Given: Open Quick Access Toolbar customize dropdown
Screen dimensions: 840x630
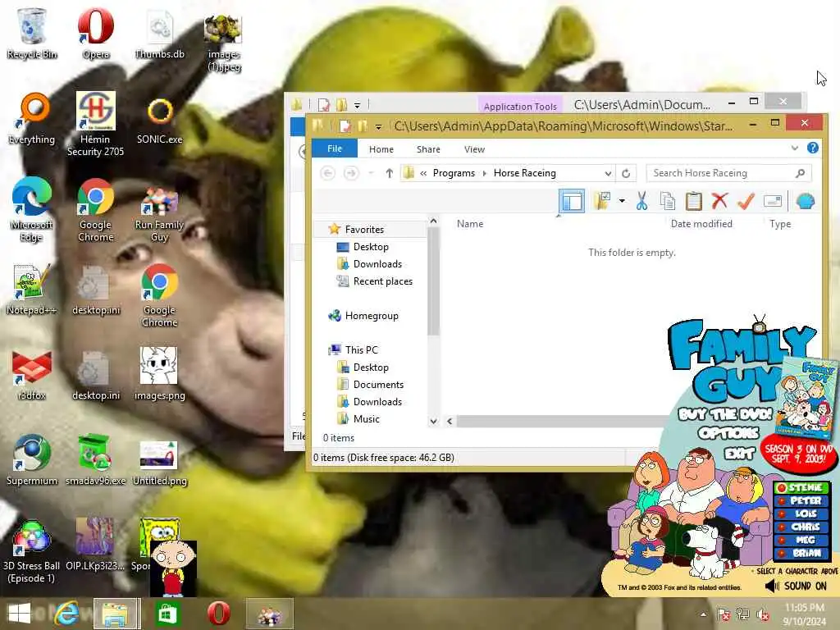Looking at the screenshot, I should [x=378, y=127].
